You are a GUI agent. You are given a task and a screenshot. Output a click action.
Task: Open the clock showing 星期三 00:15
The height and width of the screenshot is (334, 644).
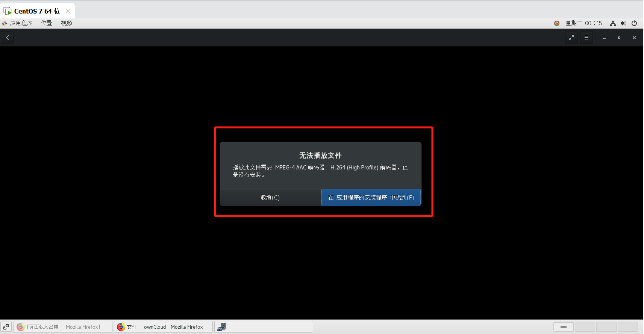pos(584,23)
